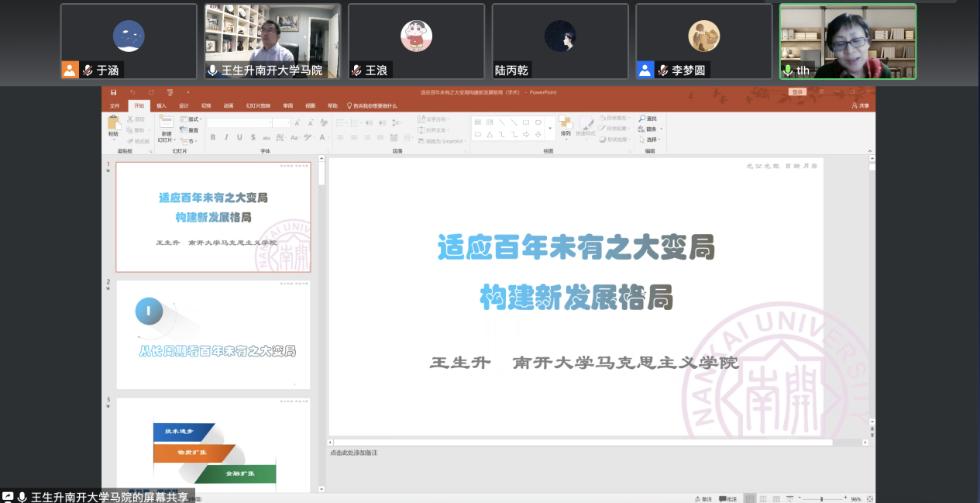The width and height of the screenshot is (980, 503).
Task: Switch to the 幻灯片放映 ribbon tab
Action: [x=258, y=105]
